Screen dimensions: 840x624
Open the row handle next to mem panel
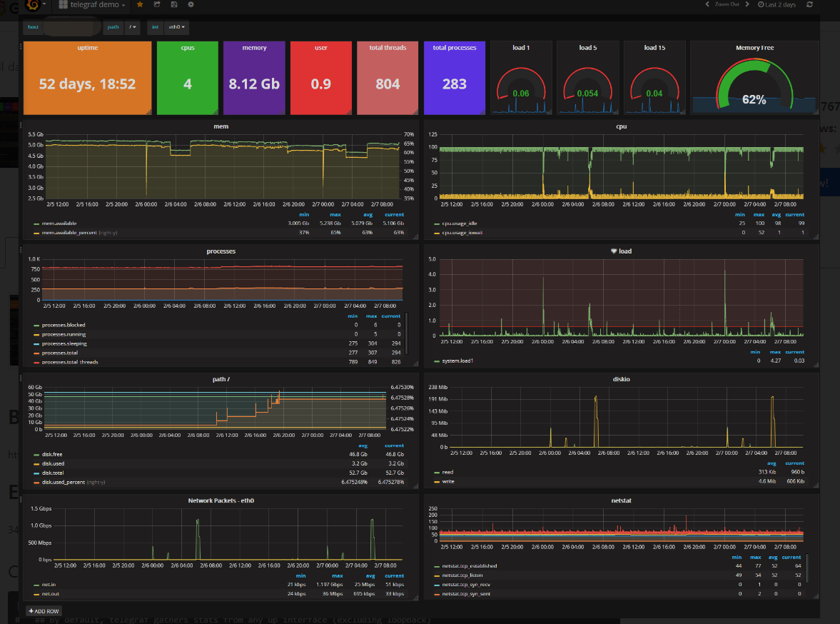click(21, 126)
